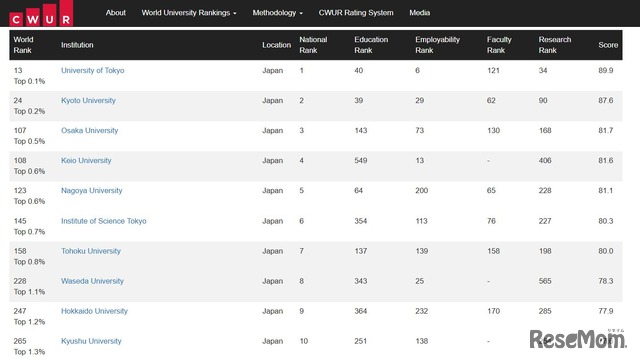Open Kyoto University link
Viewport: 640px width, 362px height.
88,100
